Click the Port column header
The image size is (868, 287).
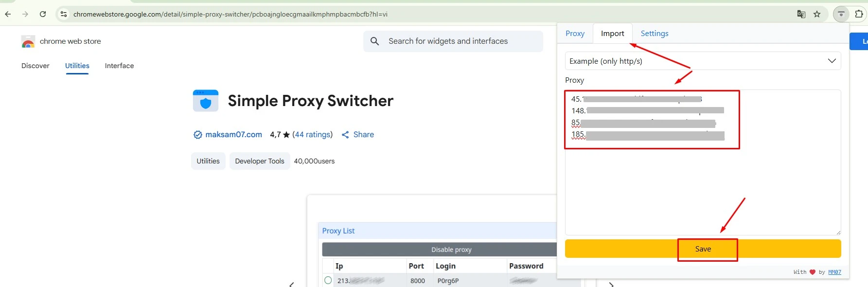[416, 266]
